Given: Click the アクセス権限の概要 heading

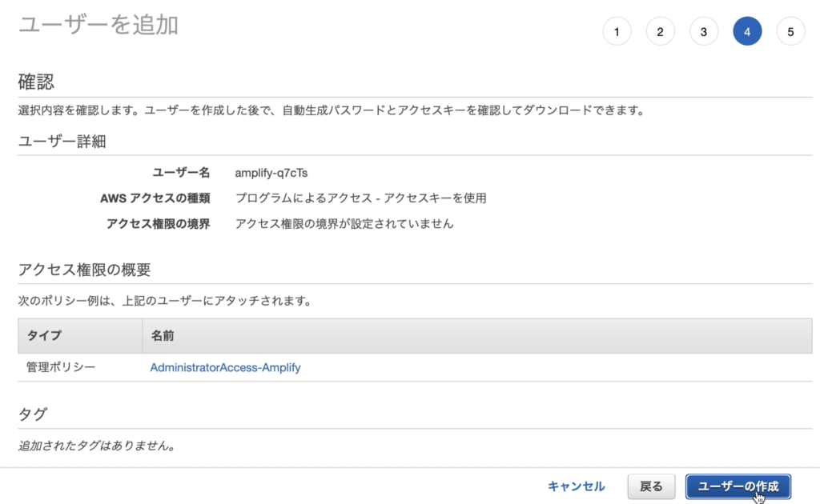Looking at the screenshot, I should (x=84, y=270).
